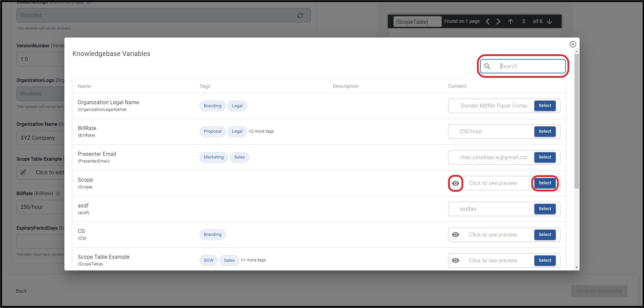This screenshot has width=644, height=308.
Task: Click 'Organization Legal Name' name text
Action: coord(108,103)
